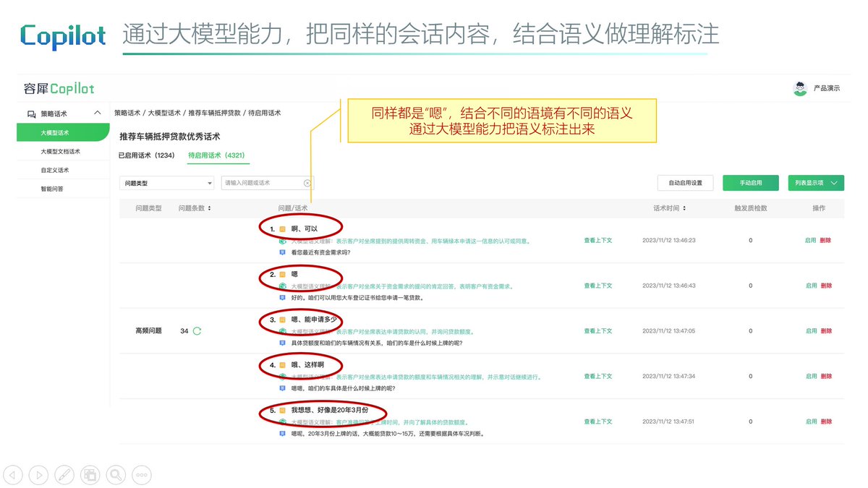Click the previous slide arrow icon

[14, 474]
